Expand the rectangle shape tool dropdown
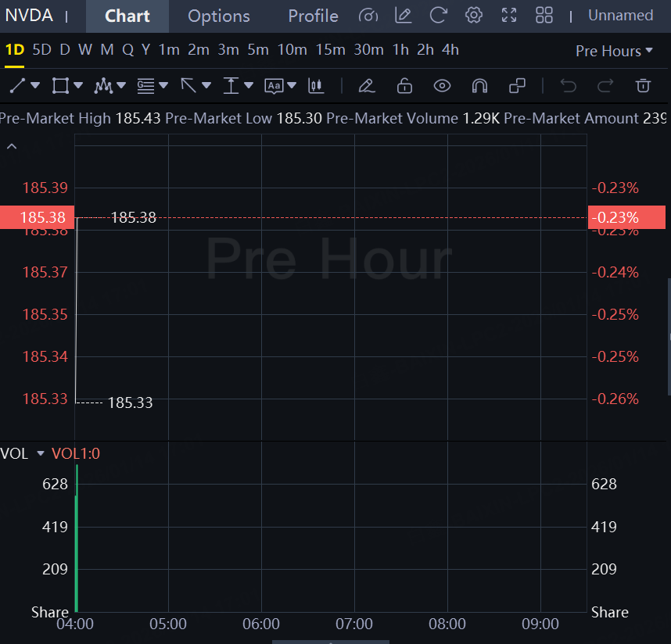671x644 pixels. click(78, 85)
